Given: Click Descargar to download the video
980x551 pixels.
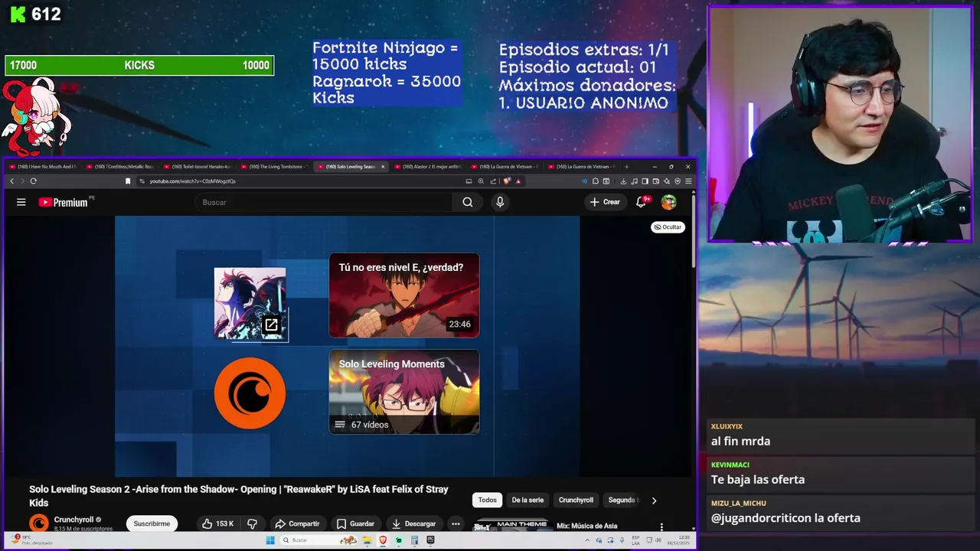Looking at the screenshot, I should (413, 523).
